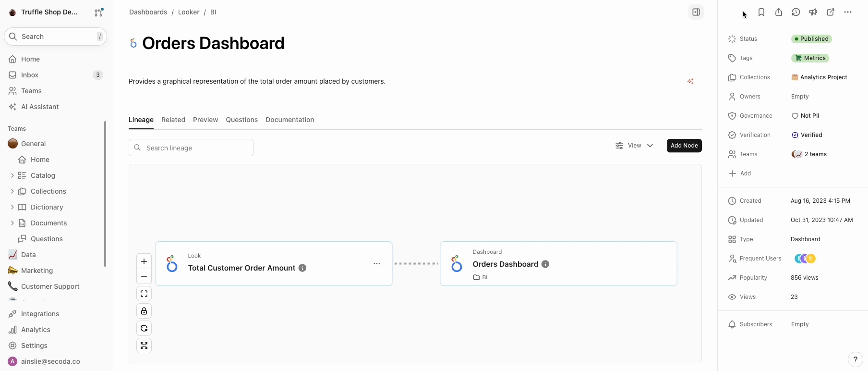Click the bookmark icon in top toolbar
This screenshot has height=371, width=868.
coord(761,12)
